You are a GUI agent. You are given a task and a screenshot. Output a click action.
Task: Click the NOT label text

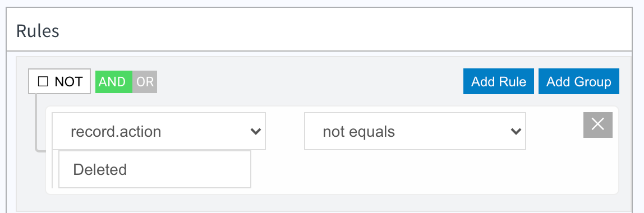[x=68, y=82]
